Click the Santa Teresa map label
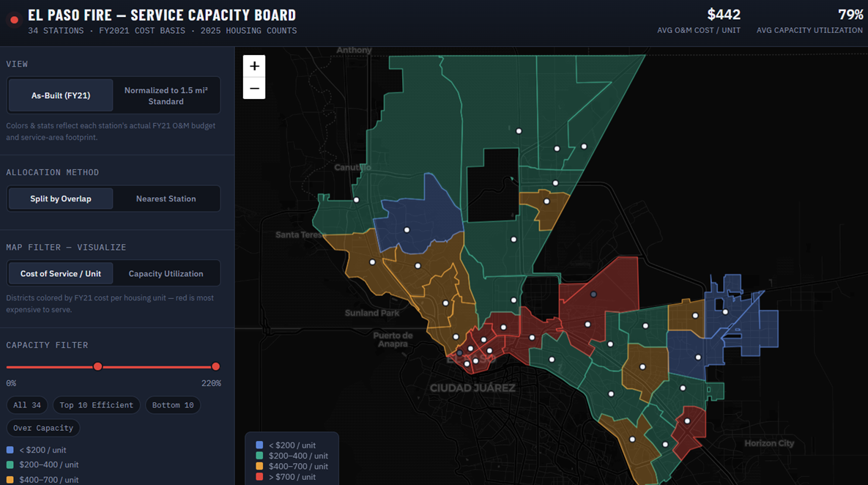 (x=299, y=234)
